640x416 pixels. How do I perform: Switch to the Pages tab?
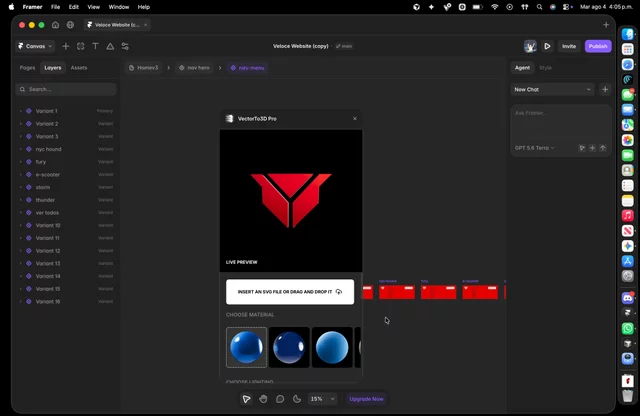coord(27,68)
